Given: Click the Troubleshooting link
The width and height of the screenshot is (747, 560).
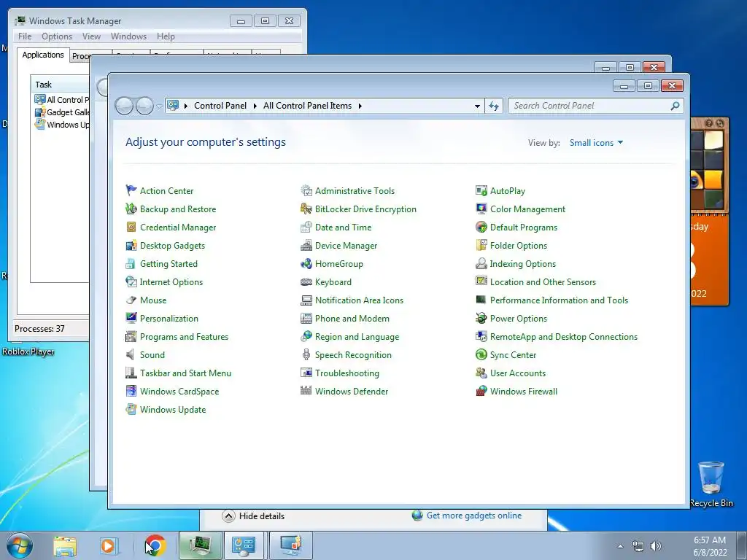Looking at the screenshot, I should click(347, 373).
